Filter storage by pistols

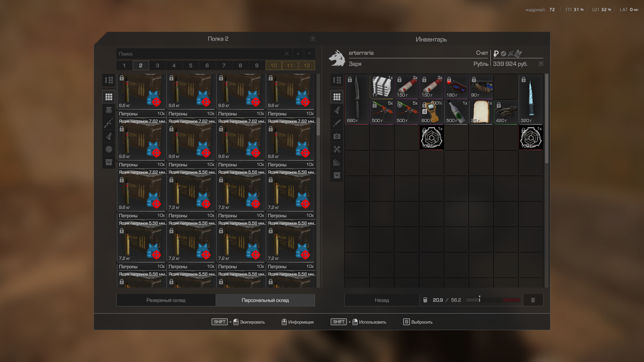click(x=109, y=136)
